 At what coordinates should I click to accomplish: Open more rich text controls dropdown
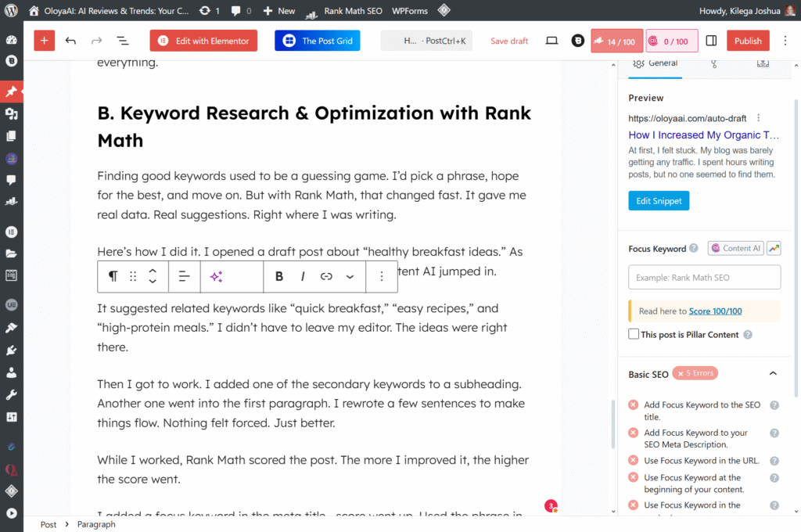coord(350,276)
